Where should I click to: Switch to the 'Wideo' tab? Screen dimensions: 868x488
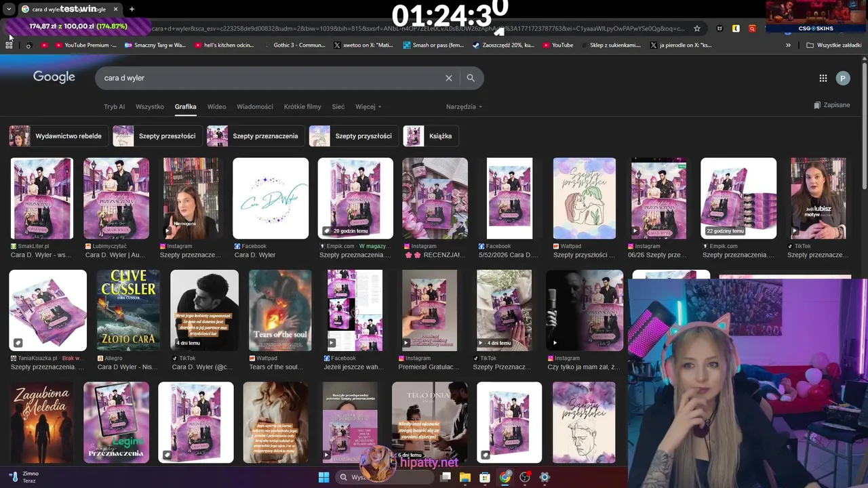[x=216, y=107]
